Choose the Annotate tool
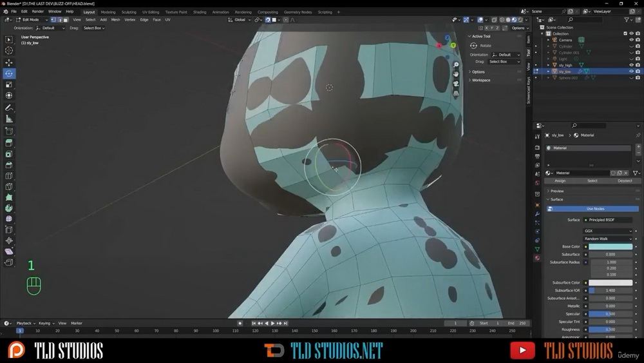Image resolution: width=644 pixels, height=363 pixels. [x=8, y=108]
